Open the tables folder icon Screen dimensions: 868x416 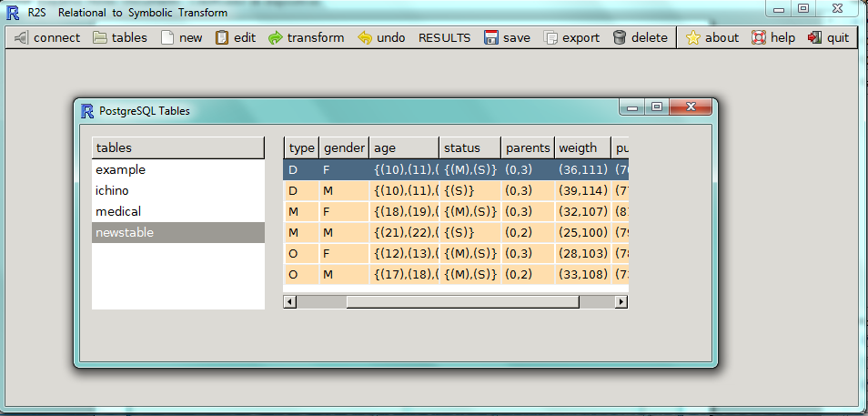[99, 38]
